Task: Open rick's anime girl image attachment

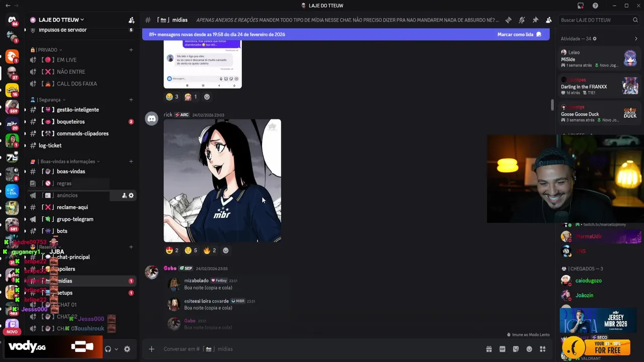Action: (x=222, y=181)
